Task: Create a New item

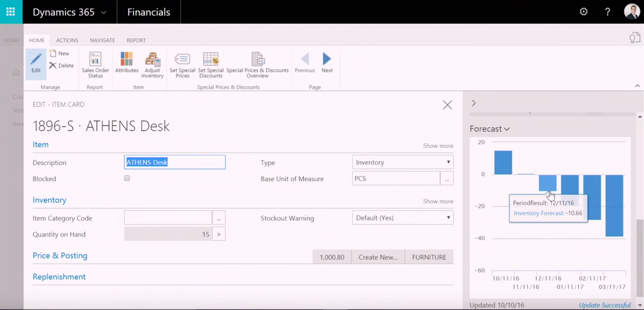Action: point(59,53)
